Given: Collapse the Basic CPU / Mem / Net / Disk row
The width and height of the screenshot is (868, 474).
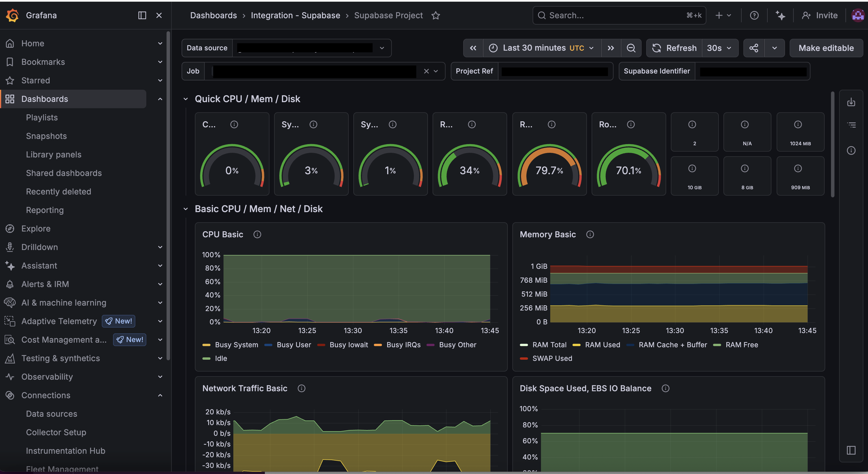Looking at the screenshot, I should pos(186,209).
